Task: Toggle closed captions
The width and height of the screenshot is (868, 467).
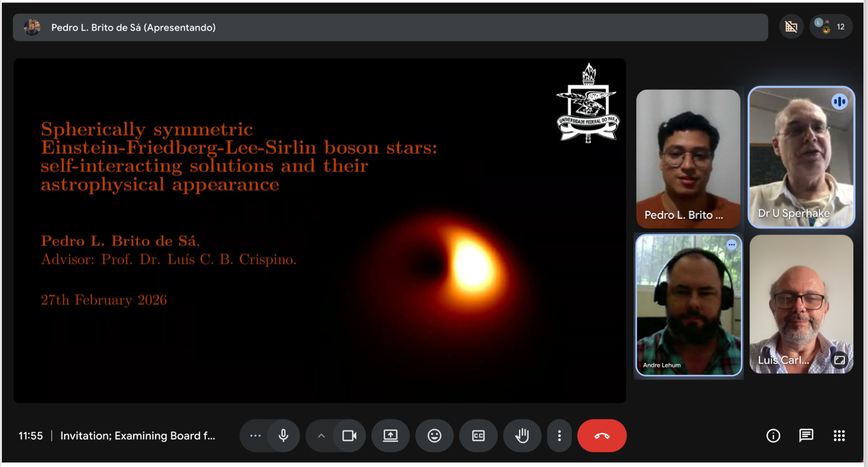Action: click(x=478, y=435)
